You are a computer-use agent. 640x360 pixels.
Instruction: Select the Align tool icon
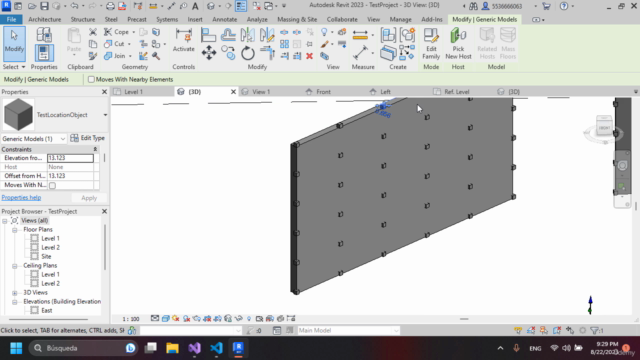[208, 35]
